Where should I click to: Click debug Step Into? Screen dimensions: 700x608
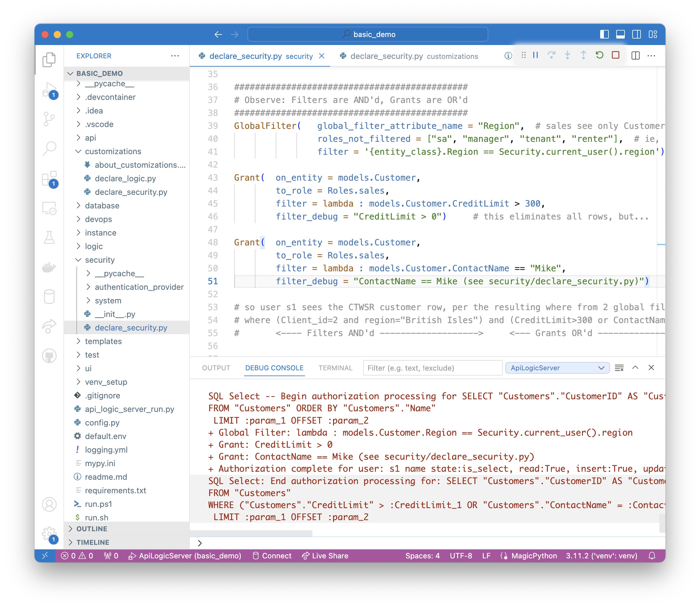pyautogui.click(x=567, y=55)
